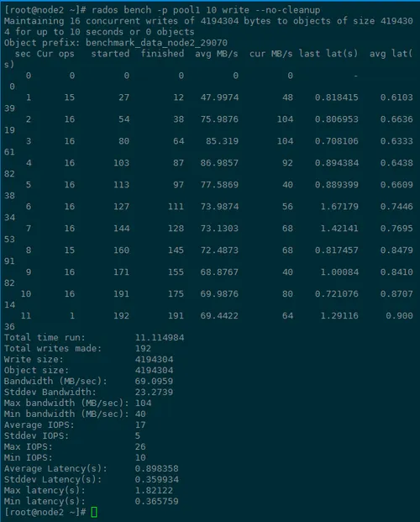This screenshot has height=522, width=420.
Task: Click the rados bench command text
Action: [206, 10]
